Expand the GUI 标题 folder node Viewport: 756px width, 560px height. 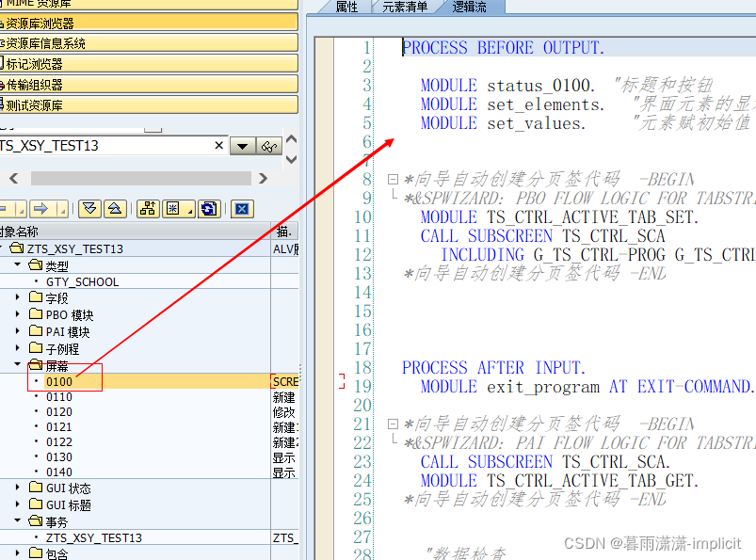pyautogui.click(x=18, y=504)
